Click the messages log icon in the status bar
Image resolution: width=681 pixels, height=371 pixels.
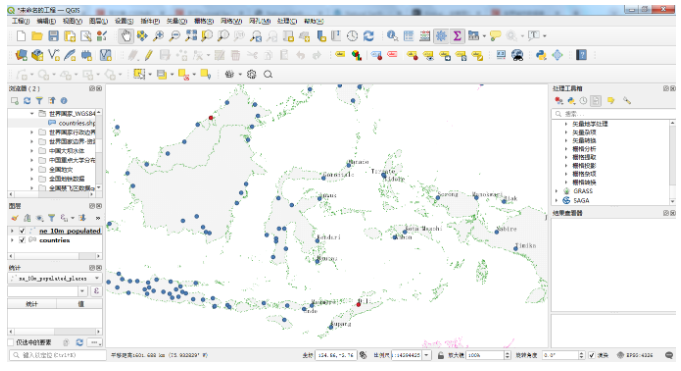pos(669,355)
